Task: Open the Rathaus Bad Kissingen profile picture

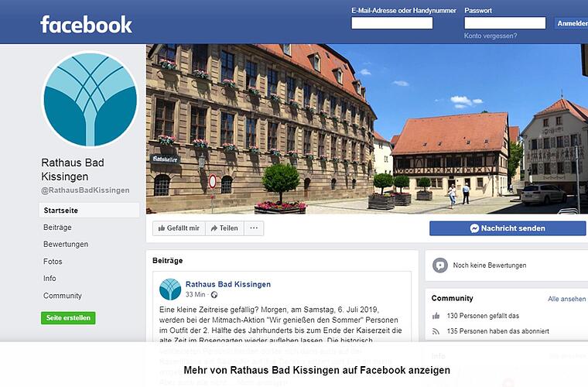Action: click(90, 99)
